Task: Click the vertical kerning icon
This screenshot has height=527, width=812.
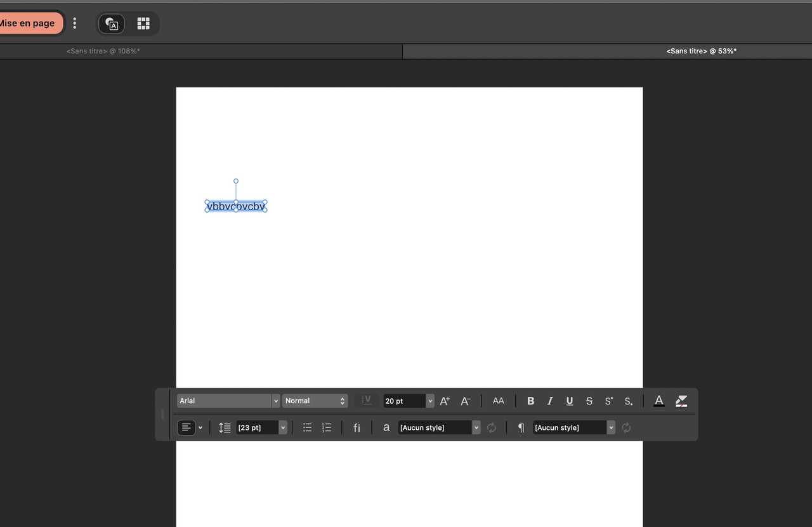Action: [x=366, y=401]
